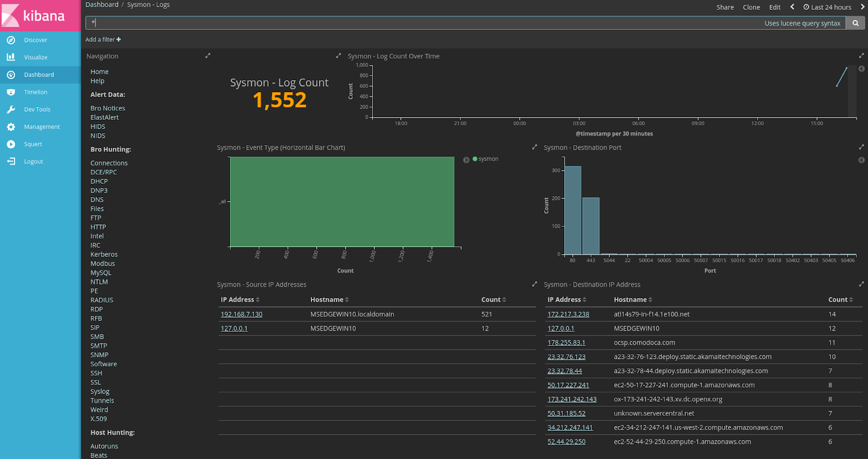Open Bro Notices alert data link

pos(107,108)
